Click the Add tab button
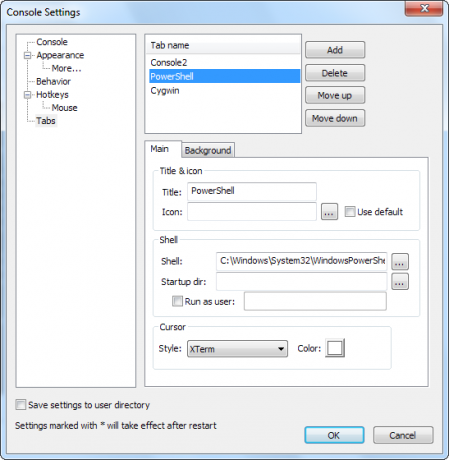Image resolution: width=449 pixels, height=460 pixels. click(x=335, y=50)
